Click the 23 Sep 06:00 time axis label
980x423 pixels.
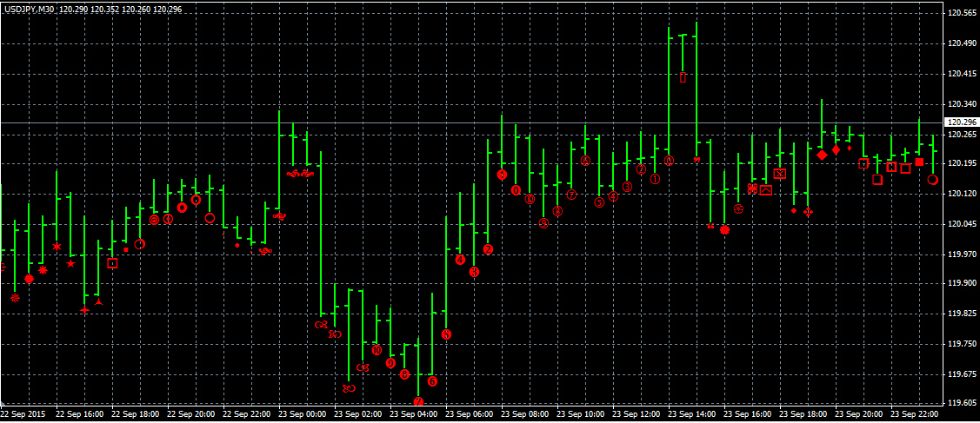coord(471,415)
